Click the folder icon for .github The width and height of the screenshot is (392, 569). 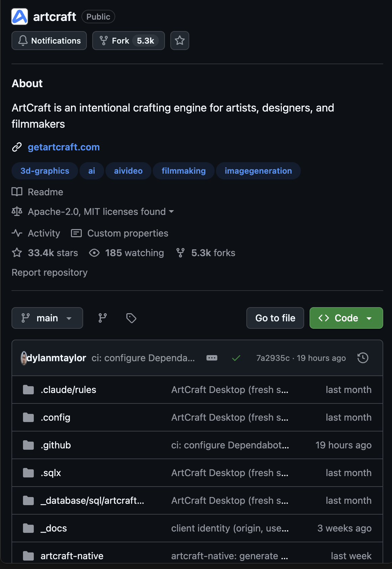[x=28, y=445]
